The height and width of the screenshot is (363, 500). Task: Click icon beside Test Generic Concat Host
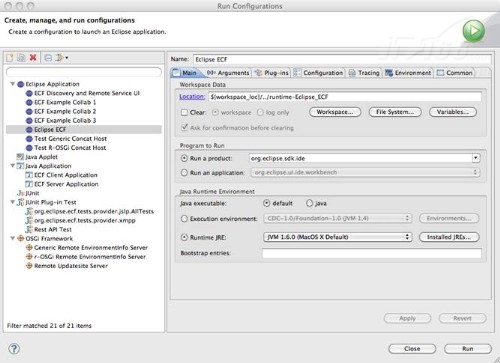pos(29,139)
